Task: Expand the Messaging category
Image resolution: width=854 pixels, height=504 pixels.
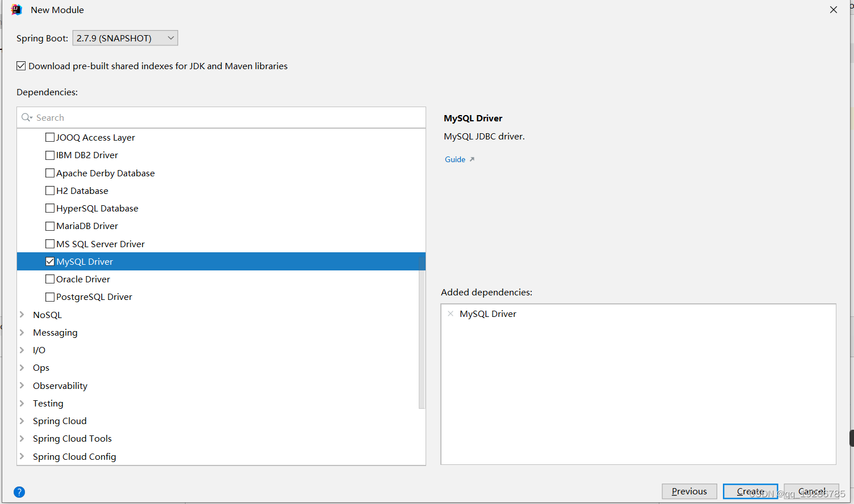Action: [x=22, y=332]
